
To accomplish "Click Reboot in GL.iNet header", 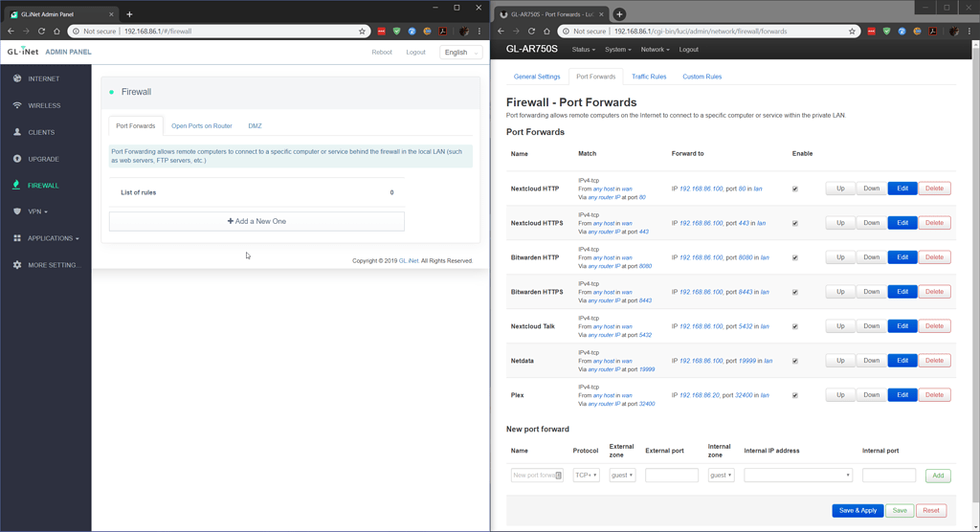I will (382, 53).
